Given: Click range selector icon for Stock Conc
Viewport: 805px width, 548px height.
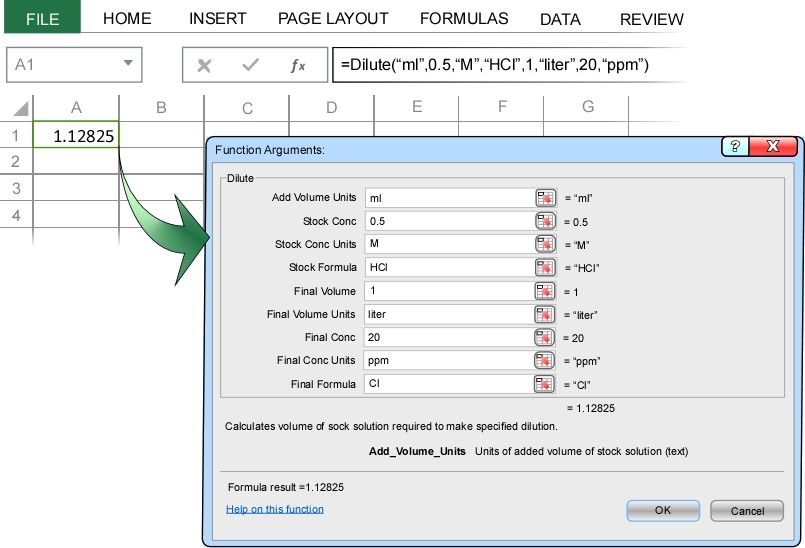Looking at the screenshot, I should 545,221.
